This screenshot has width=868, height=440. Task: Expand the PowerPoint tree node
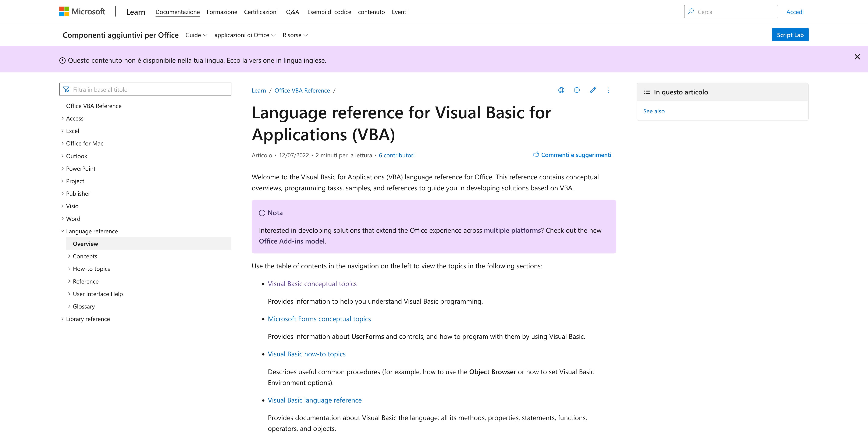[x=62, y=168]
